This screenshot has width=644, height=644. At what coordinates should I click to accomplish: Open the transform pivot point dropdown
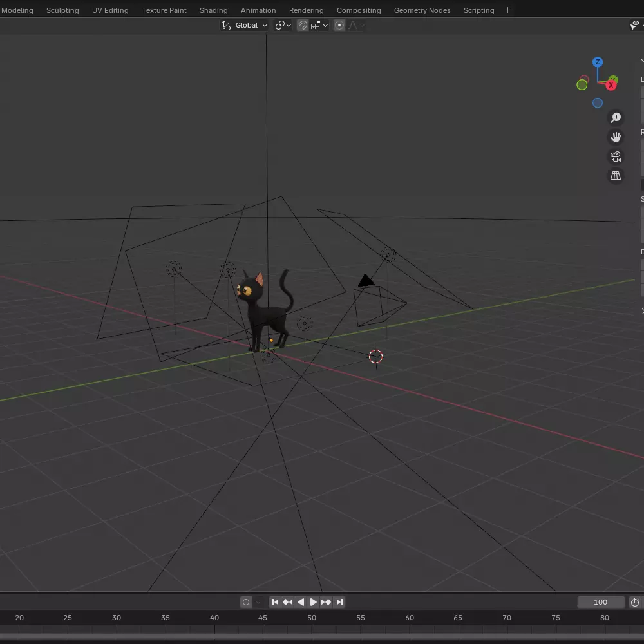click(283, 26)
